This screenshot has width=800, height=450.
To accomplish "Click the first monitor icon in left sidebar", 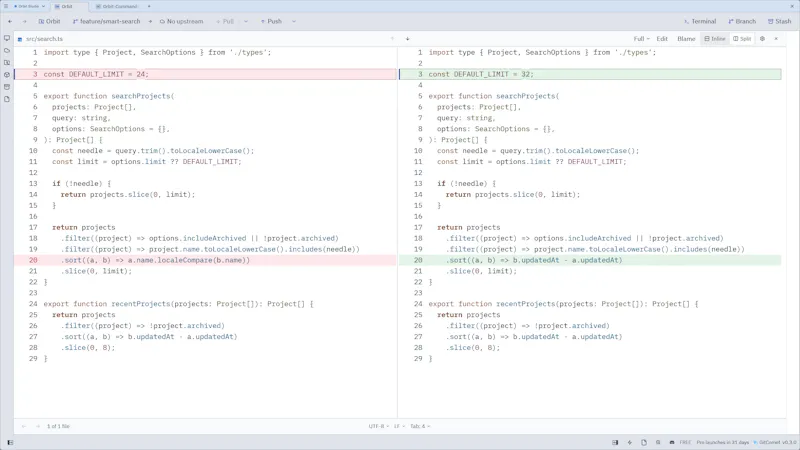I will (7, 38).
